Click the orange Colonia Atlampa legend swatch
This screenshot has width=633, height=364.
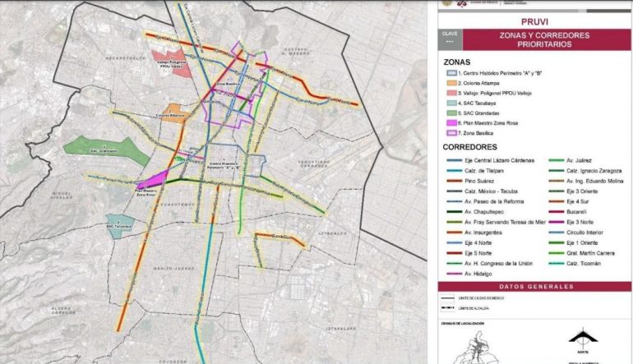tap(451, 83)
